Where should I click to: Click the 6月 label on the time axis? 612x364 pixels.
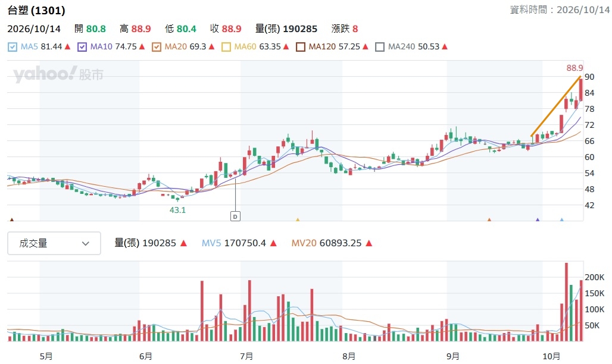pos(146,356)
